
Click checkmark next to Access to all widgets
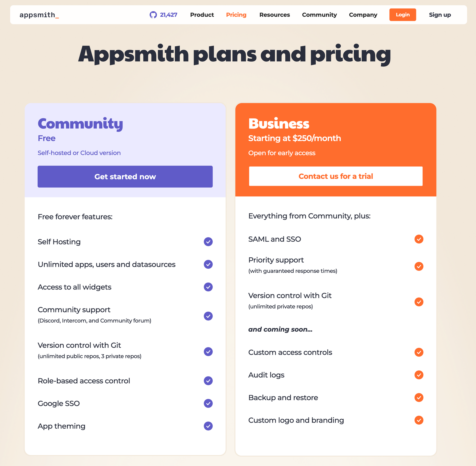coord(208,287)
